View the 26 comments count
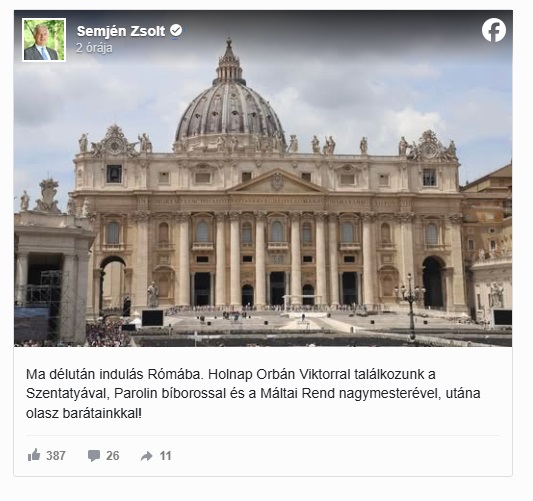The image size is (533, 501). click(113, 455)
